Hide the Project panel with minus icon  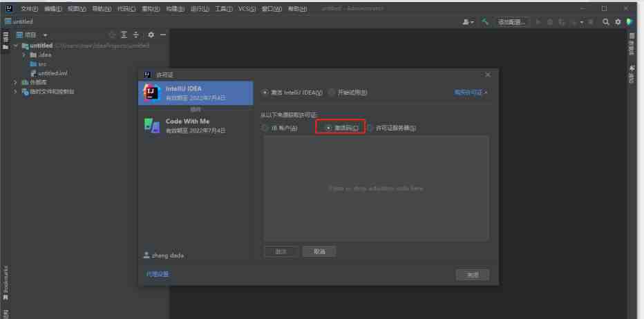click(x=163, y=35)
